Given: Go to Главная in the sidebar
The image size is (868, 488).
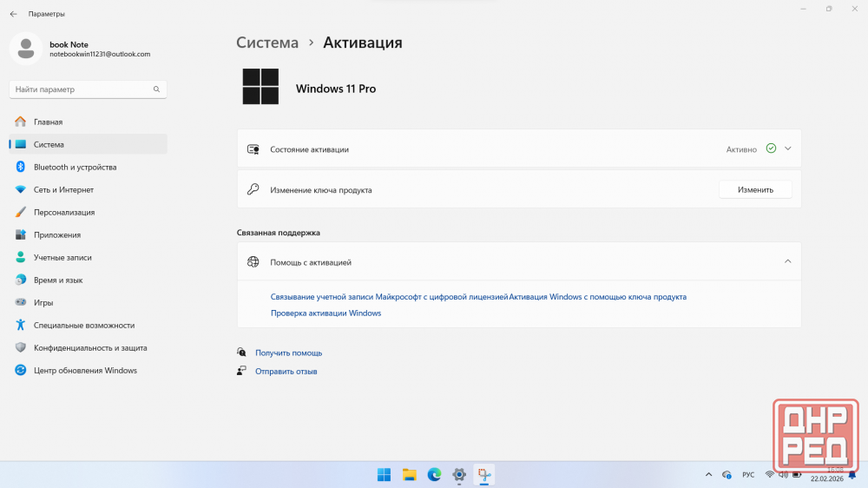Looking at the screenshot, I should tap(48, 122).
